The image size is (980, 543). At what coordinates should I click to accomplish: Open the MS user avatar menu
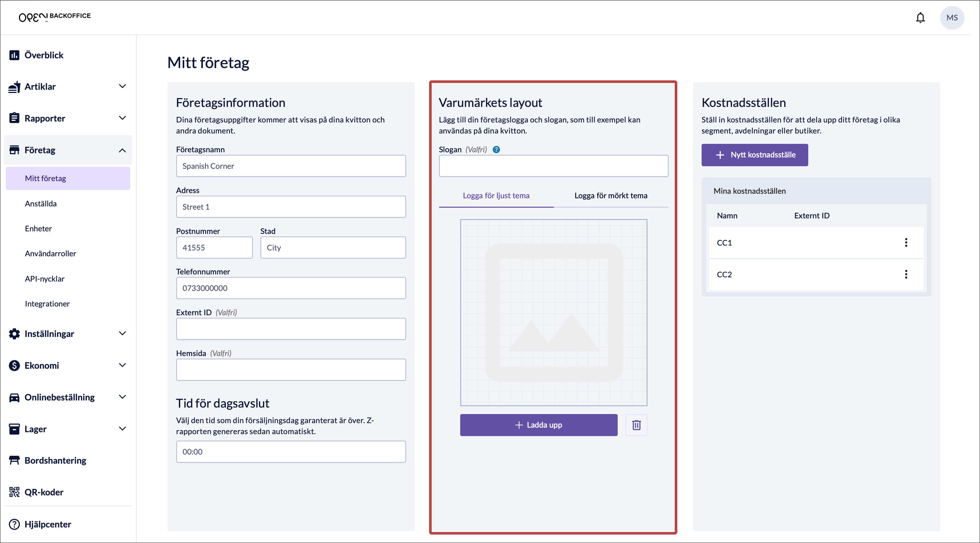pyautogui.click(x=951, y=17)
